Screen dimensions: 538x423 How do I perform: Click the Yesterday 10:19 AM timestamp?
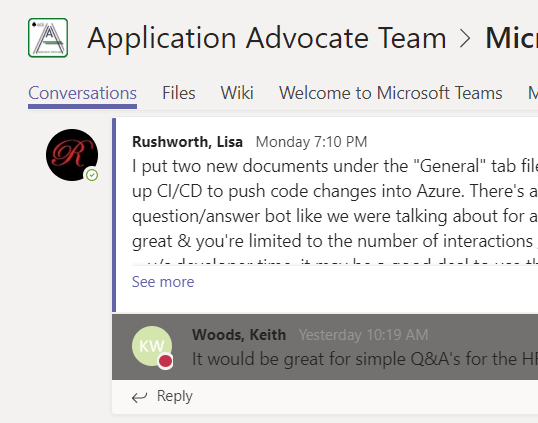pos(363,334)
